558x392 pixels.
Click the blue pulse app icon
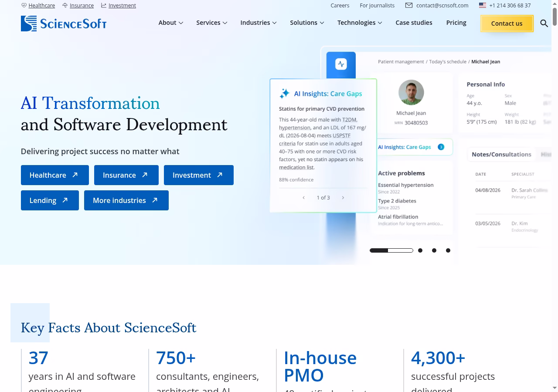[341, 64]
